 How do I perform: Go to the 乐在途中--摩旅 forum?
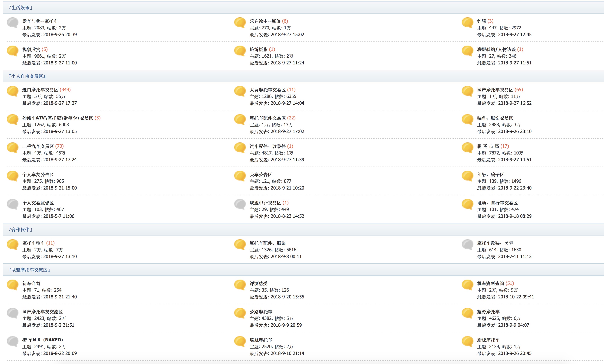(265, 21)
